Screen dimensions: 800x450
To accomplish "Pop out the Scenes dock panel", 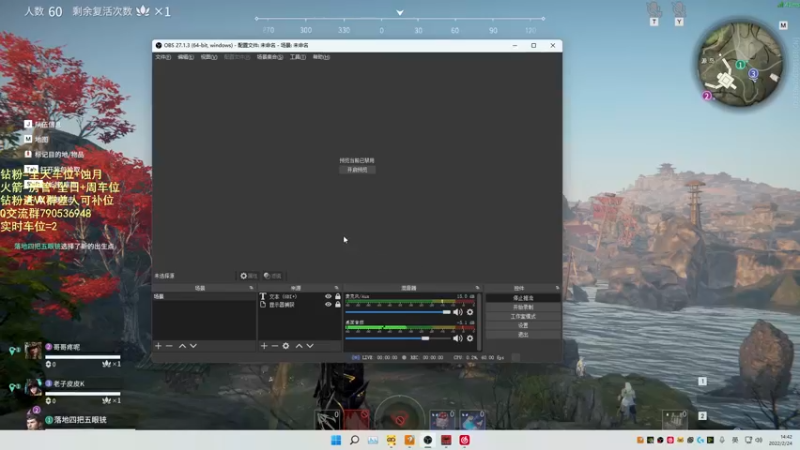I will point(251,288).
